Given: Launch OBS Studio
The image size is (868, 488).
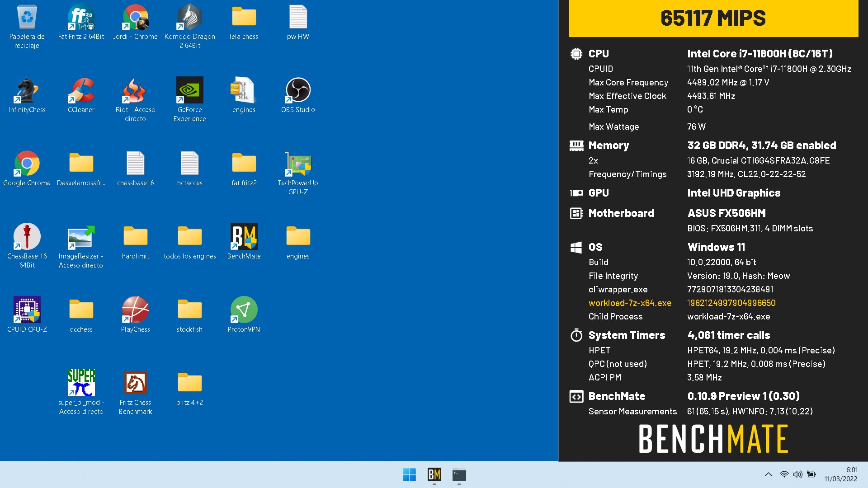Looking at the screenshot, I should coord(298,95).
